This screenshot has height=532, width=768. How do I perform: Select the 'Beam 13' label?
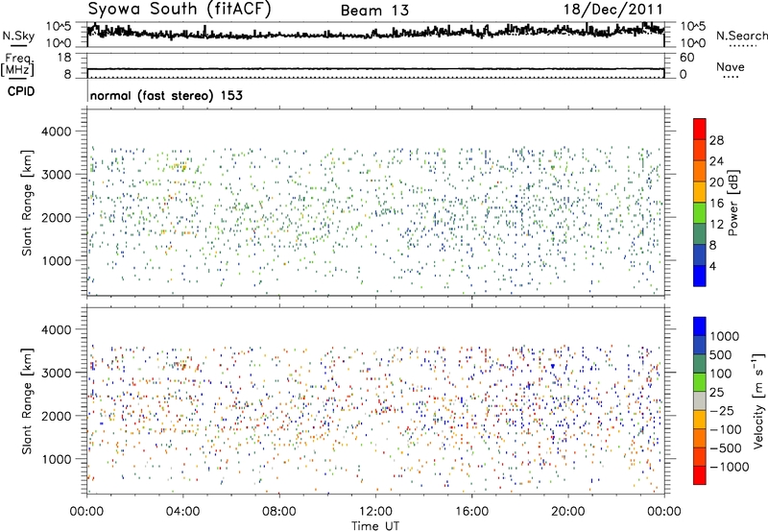[374, 11]
